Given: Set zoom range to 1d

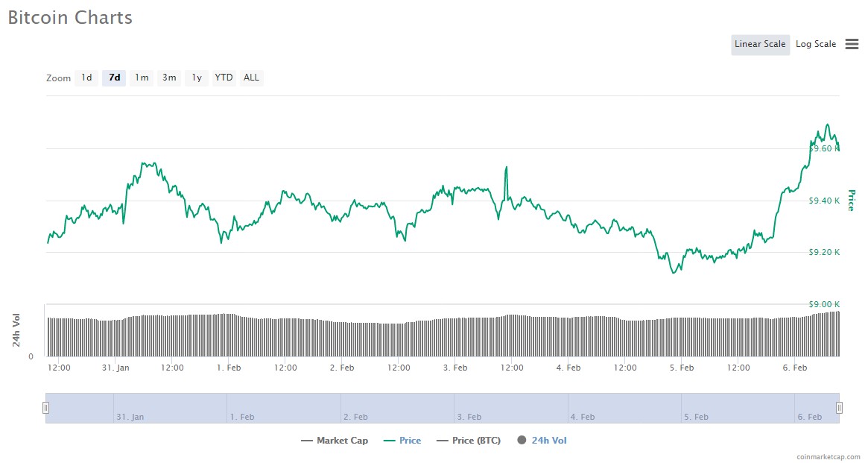Looking at the screenshot, I should [87, 78].
